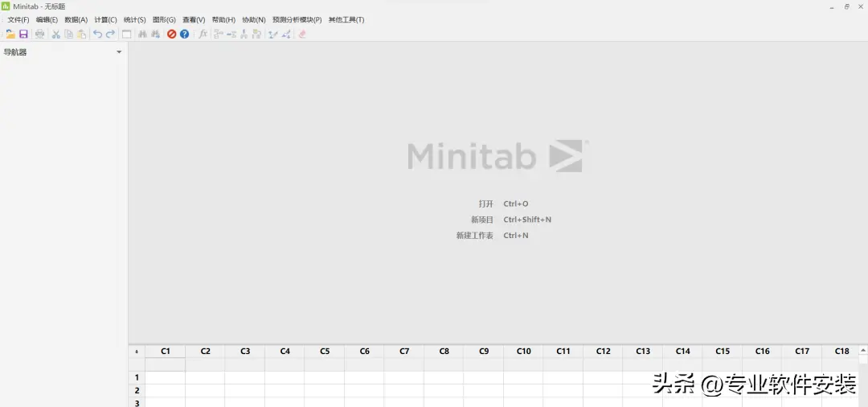
Task: Click the fourth icon after fx
Action: (x=256, y=34)
